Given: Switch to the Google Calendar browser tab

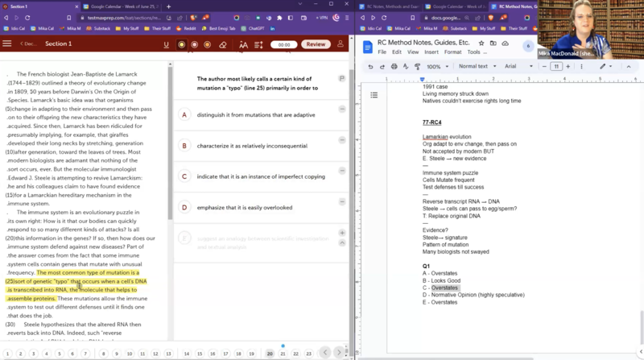Looking at the screenshot, I should (x=122, y=6).
